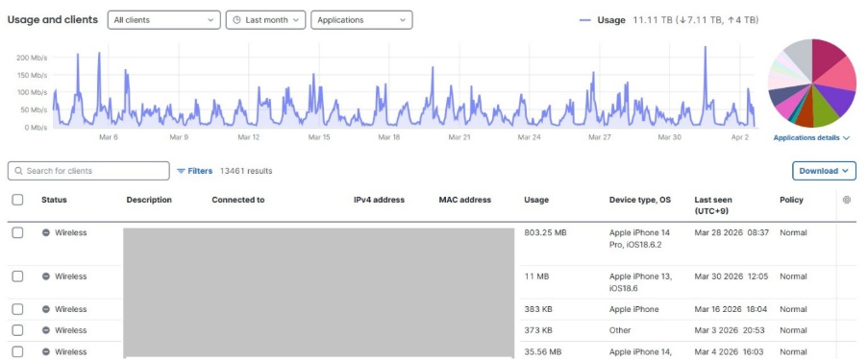Select checkbox for the 803.25 MB client row

17,233
